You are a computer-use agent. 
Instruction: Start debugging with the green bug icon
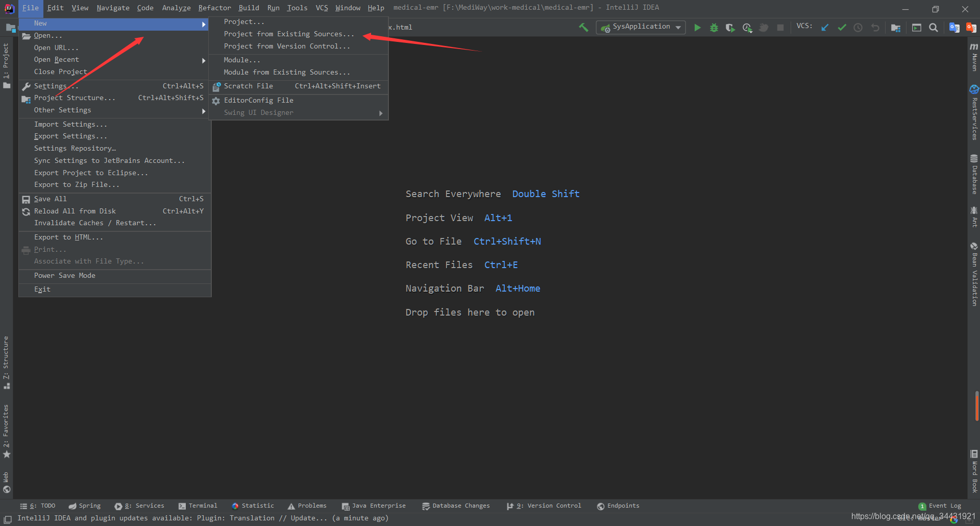tap(714, 28)
